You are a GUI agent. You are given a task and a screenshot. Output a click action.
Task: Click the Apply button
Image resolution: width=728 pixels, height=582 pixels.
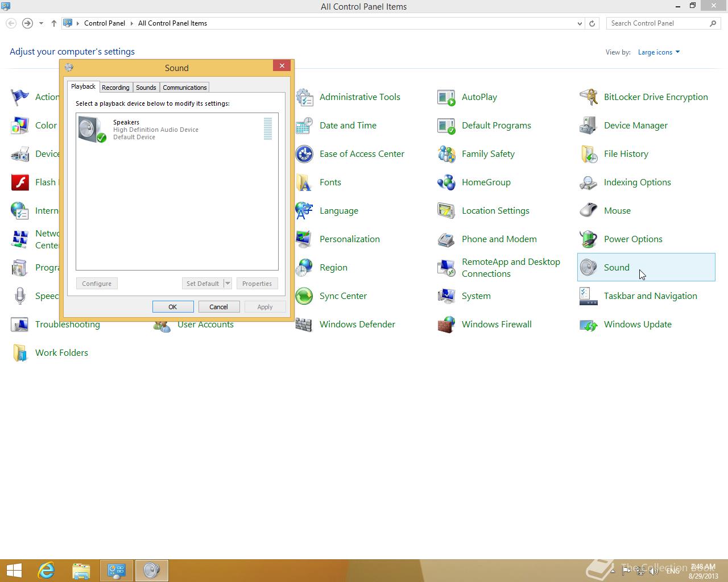pyautogui.click(x=265, y=307)
